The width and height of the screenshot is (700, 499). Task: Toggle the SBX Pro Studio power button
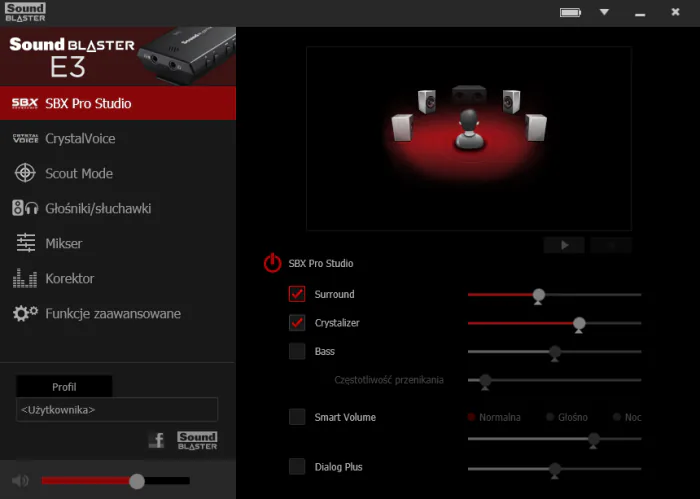click(x=272, y=263)
